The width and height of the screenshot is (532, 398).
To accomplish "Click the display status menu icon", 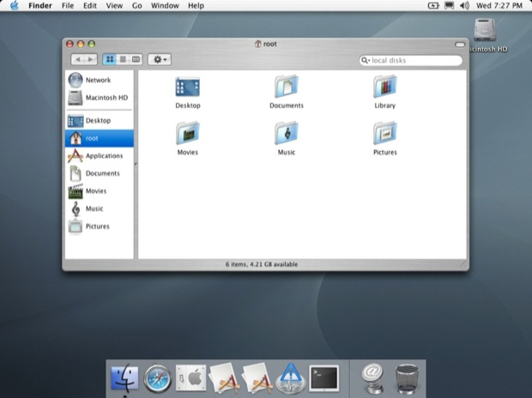I will [450, 6].
